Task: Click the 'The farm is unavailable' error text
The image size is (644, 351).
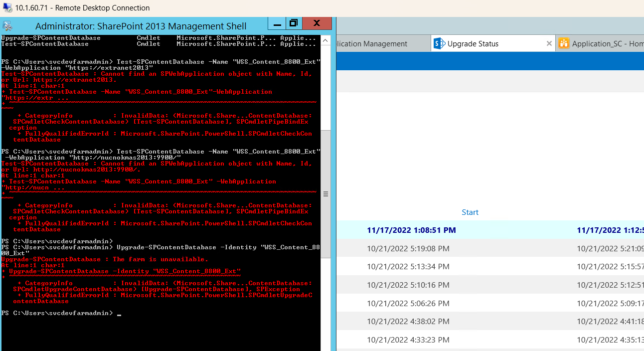Action: click(x=161, y=259)
